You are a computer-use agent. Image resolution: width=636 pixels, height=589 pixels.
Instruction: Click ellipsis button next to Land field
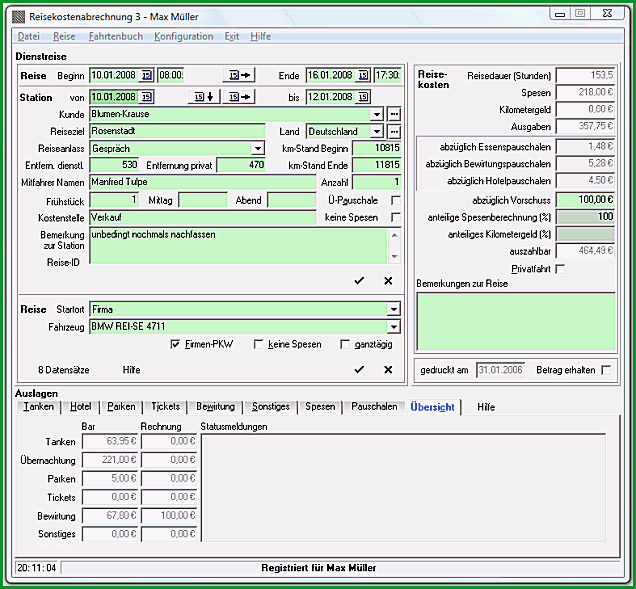click(x=393, y=131)
